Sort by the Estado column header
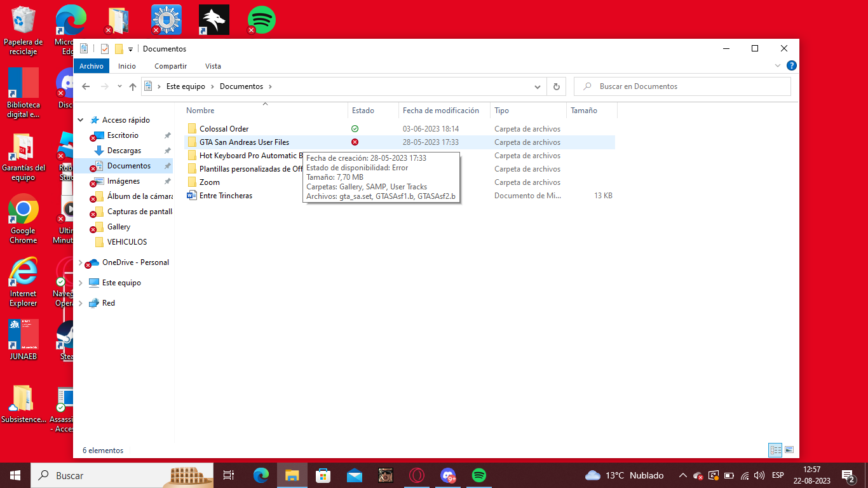 click(363, 111)
